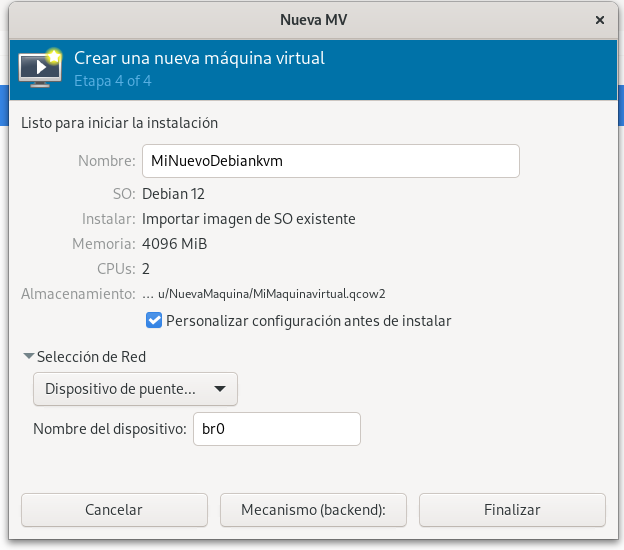Click the MiMaquinavirtual.qcow2 storage path
624x550 pixels.
point(271,294)
